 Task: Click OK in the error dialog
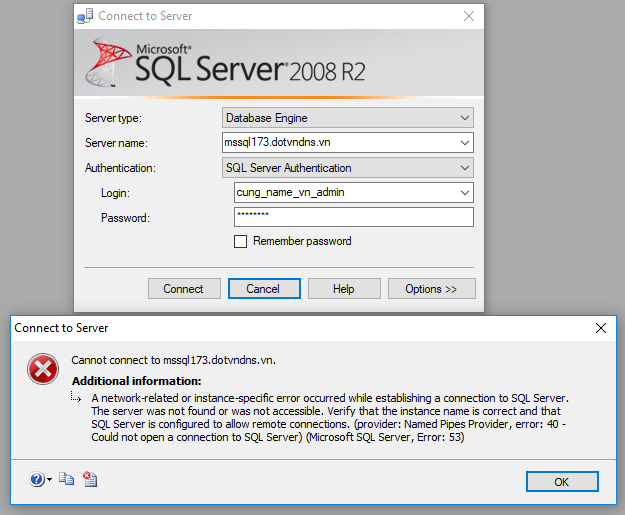[562, 482]
